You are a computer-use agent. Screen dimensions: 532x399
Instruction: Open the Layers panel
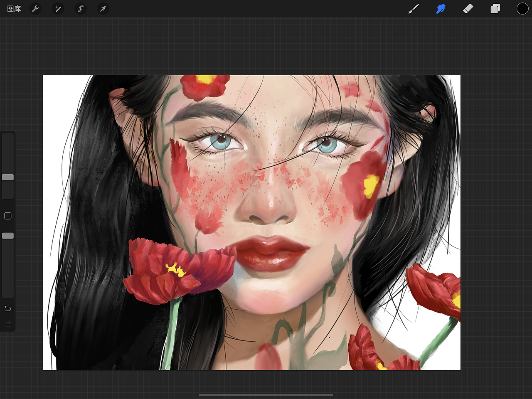coord(495,9)
